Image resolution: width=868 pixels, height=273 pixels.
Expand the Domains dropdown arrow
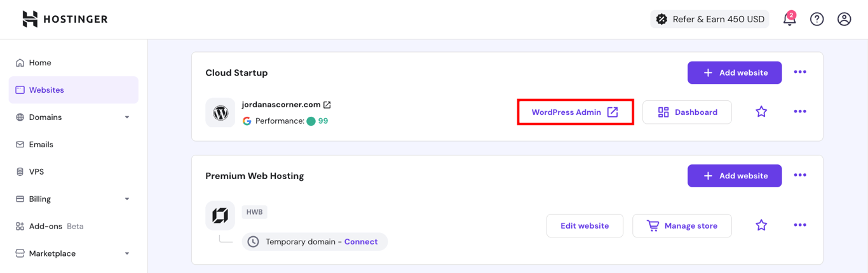coord(127,117)
